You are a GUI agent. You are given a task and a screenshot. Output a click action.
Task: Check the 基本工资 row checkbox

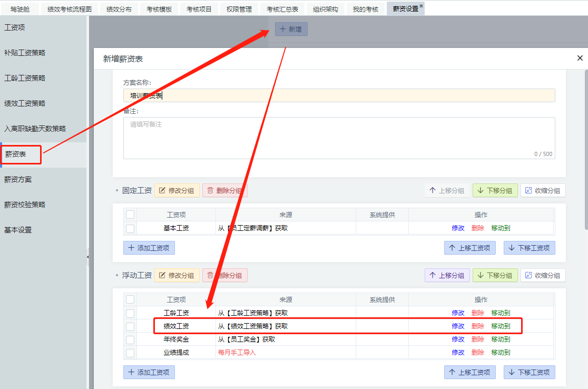[x=130, y=229]
